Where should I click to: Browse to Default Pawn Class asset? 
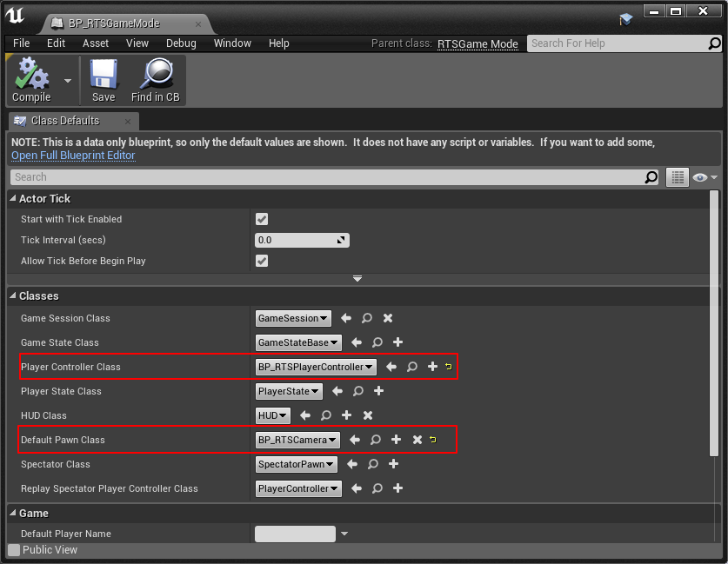point(376,440)
